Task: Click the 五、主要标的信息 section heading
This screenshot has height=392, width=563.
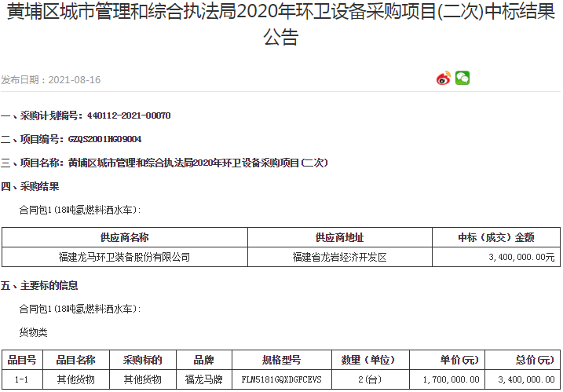Action: [x=40, y=285]
